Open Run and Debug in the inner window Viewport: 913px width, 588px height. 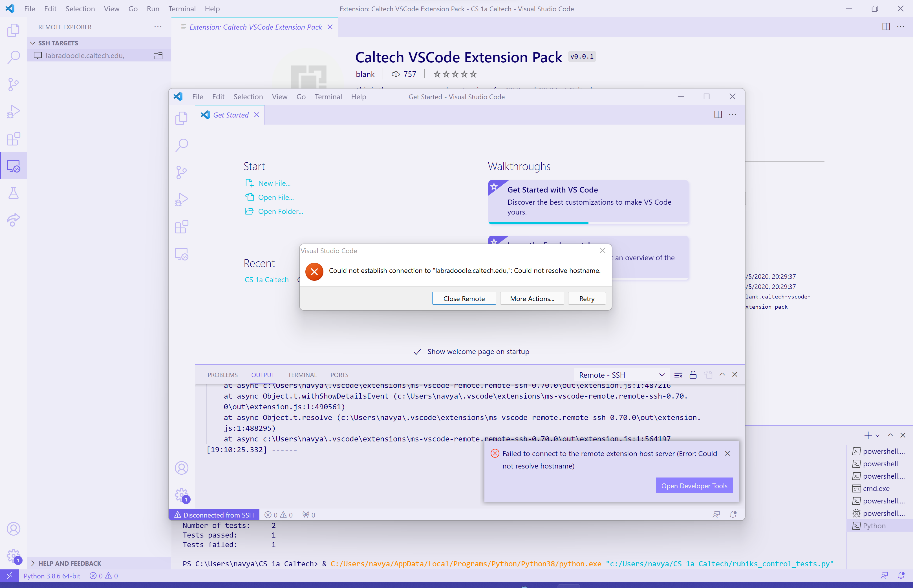coord(181,199)
